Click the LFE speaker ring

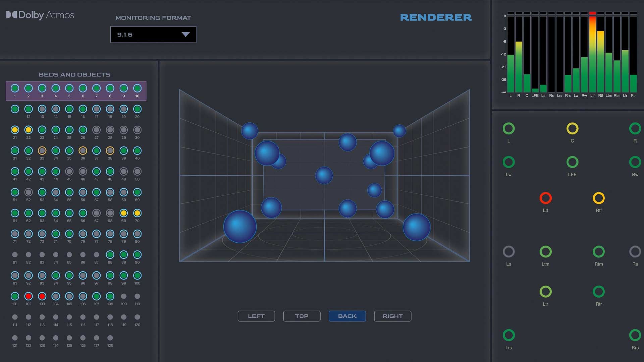coord(572,162)
